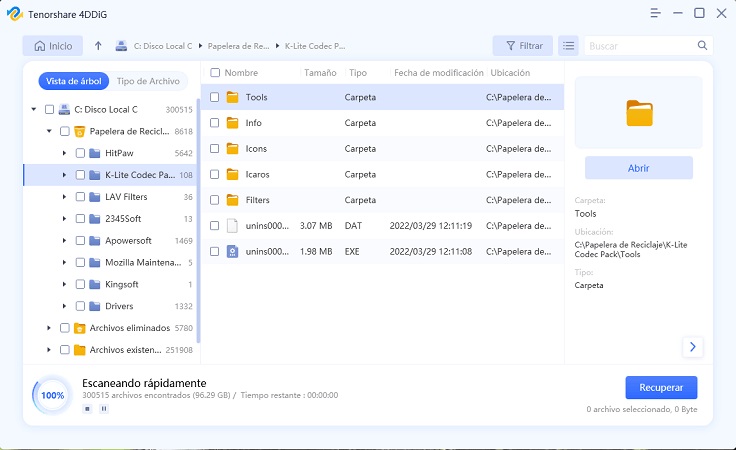Click the next arrow in preview panel

click(693, 347)
